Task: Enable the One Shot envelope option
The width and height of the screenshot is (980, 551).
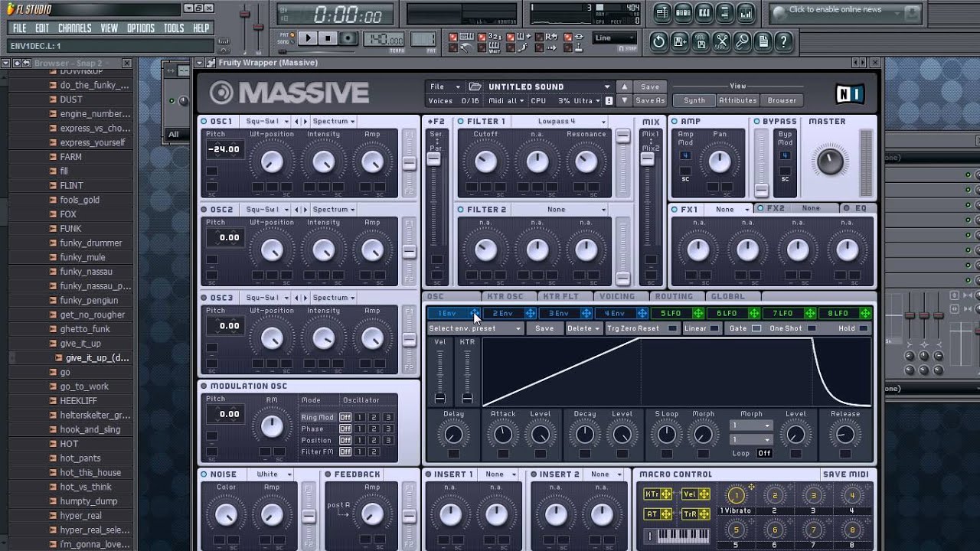Action: pos(812,328)
